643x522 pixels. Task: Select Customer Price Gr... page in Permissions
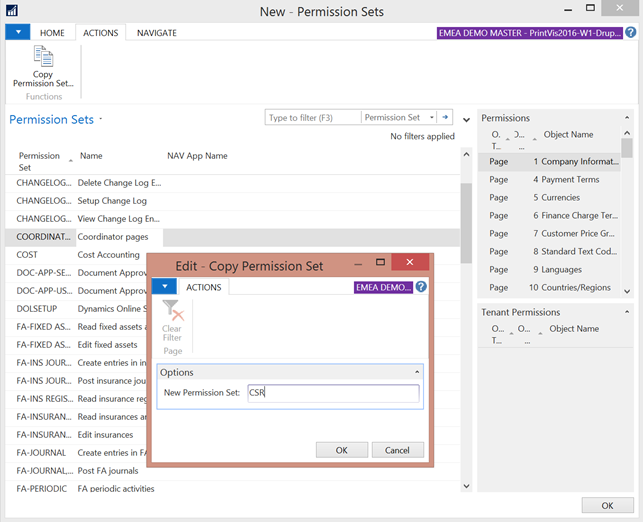pyautogui.click(x=550, y=234)
